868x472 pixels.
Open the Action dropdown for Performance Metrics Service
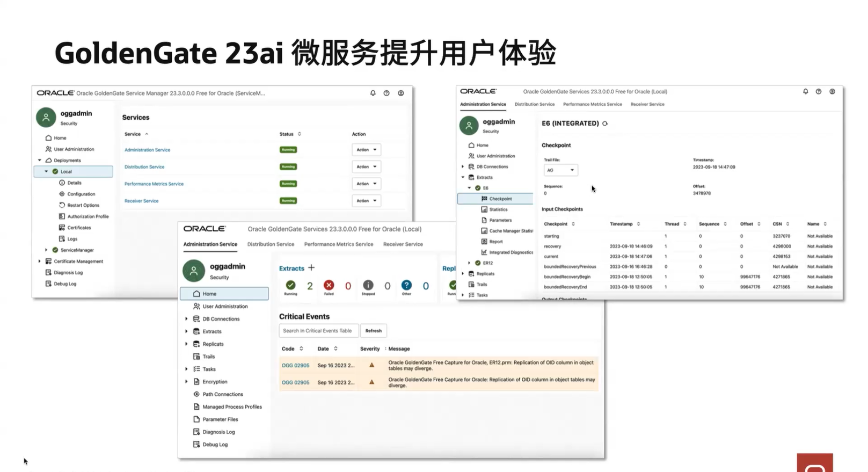tap(367, 184)
